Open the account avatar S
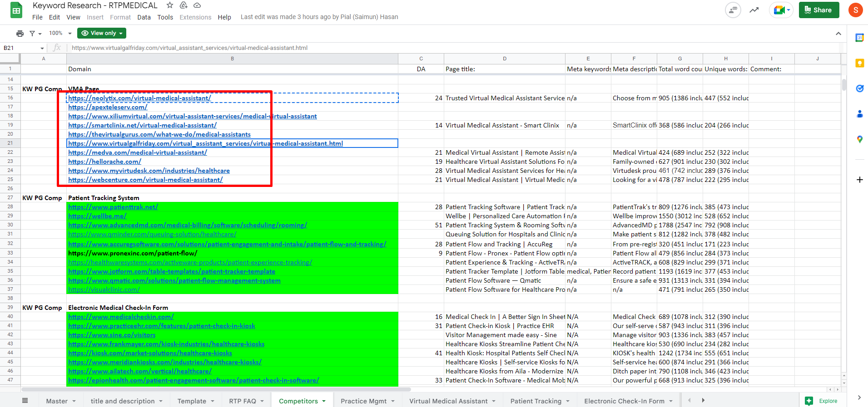The image size is (868, 407). [855, 10]
